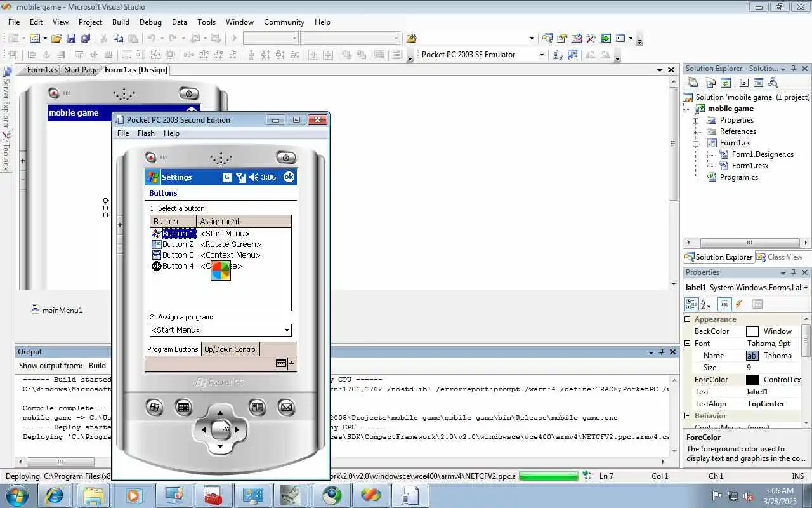Open the Community menu
The height and width of the screenshot is (508, 812).
pos(284,22)
